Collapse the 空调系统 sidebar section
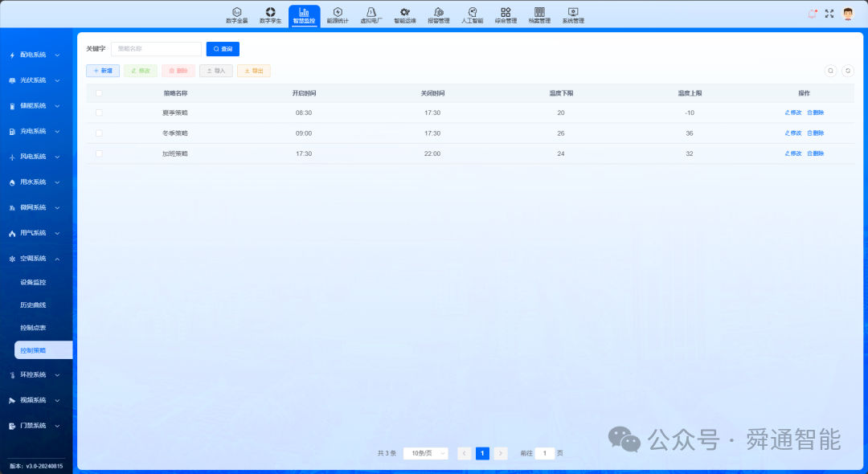 [x=57, y=259]
